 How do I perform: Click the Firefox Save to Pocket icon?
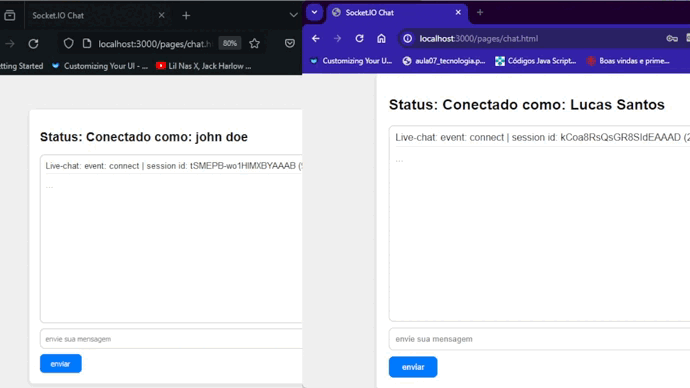click(290, 43)
